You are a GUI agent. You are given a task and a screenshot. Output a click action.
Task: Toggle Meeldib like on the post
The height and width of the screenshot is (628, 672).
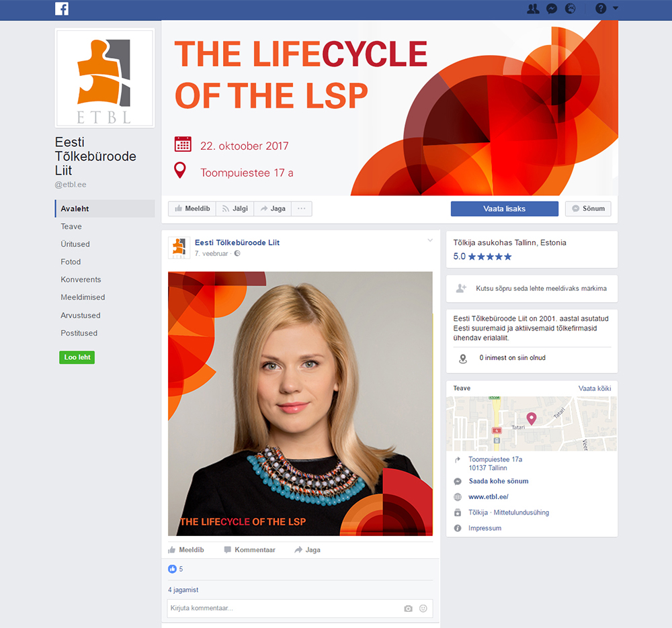[186, 549]
